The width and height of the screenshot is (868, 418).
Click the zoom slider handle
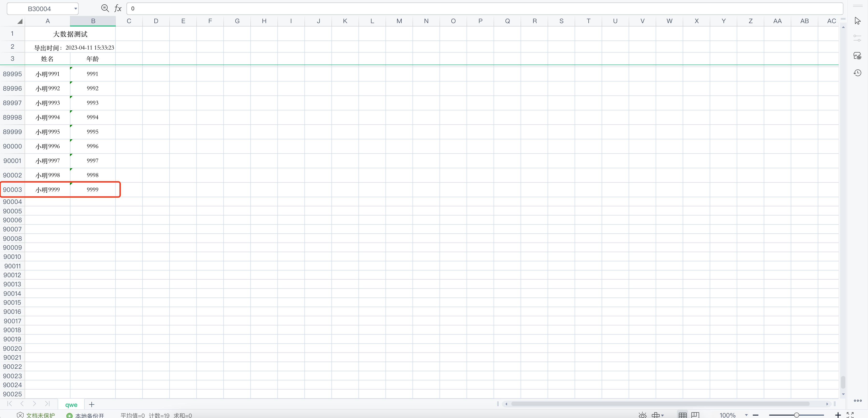point(797,415)
